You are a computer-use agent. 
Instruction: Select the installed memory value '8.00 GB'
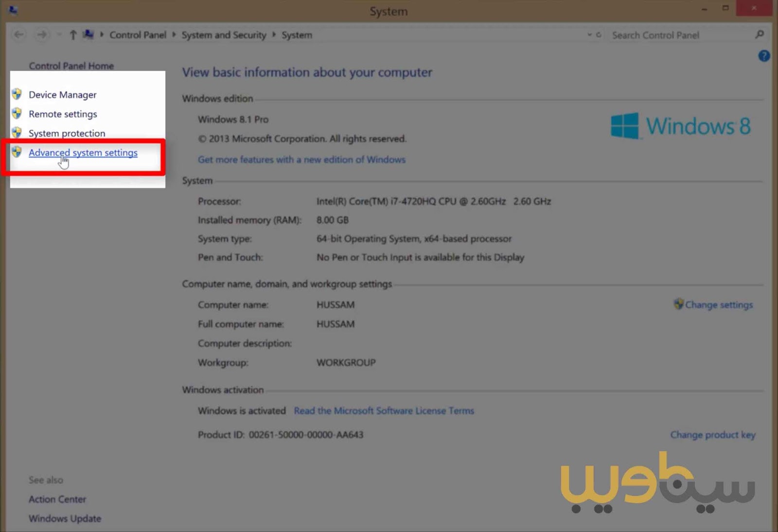tap(333, 220)
